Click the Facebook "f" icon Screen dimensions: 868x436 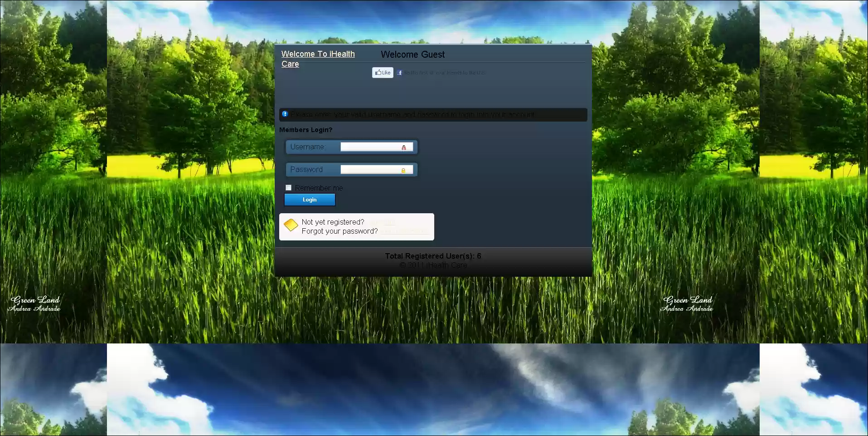click(399, 73)
